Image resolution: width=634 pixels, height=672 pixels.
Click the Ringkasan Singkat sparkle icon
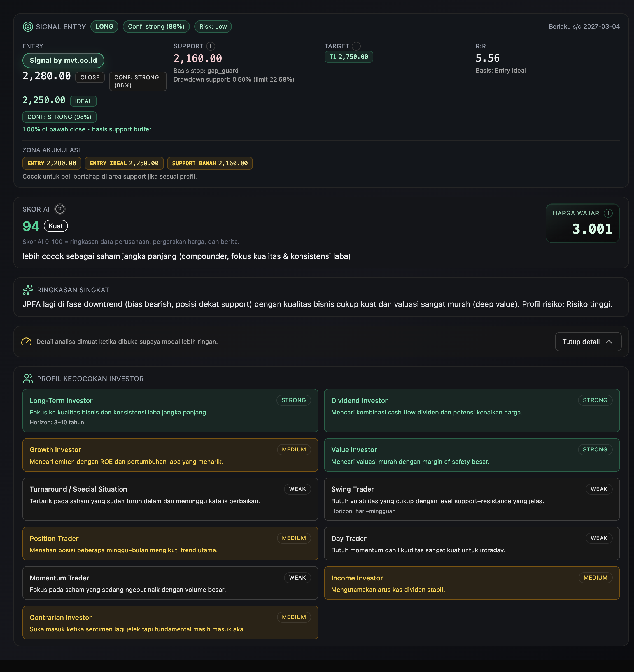click(28, 290)
